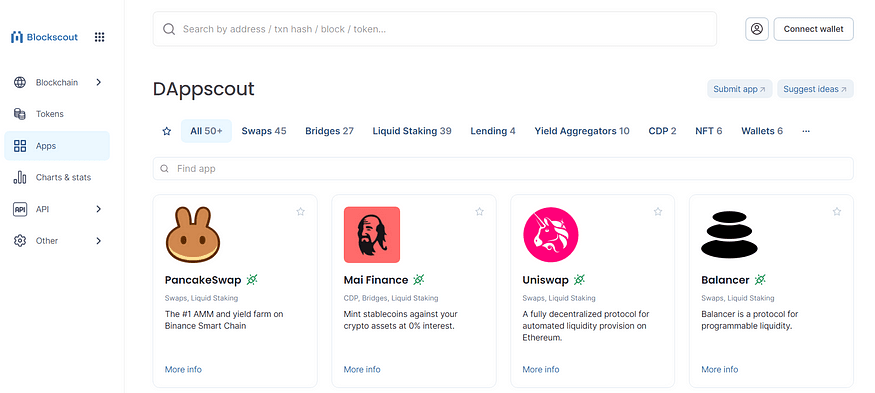Viewport: 875px width, 393px height.
Task: Click the Find app search field
Action: click(x=503, y=169)
